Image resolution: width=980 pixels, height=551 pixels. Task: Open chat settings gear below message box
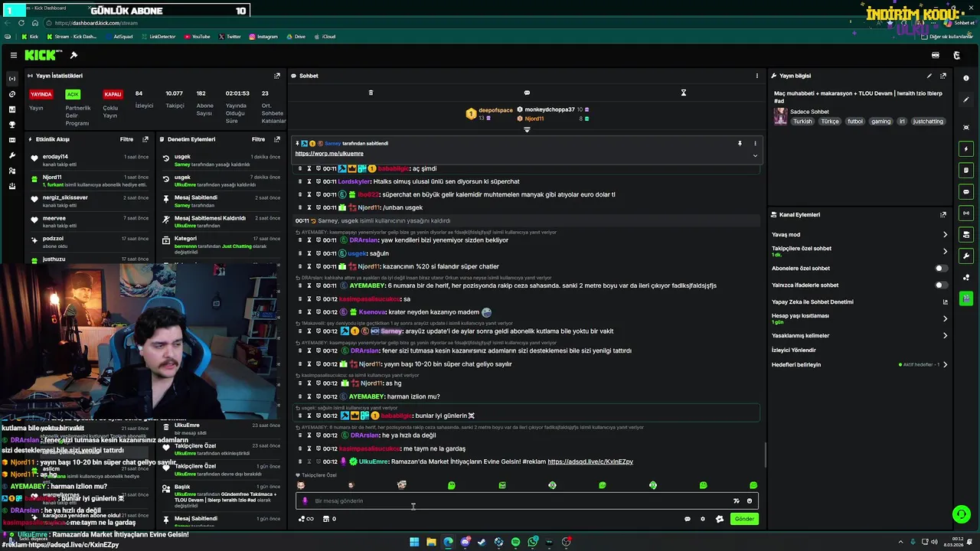[703, 519]
